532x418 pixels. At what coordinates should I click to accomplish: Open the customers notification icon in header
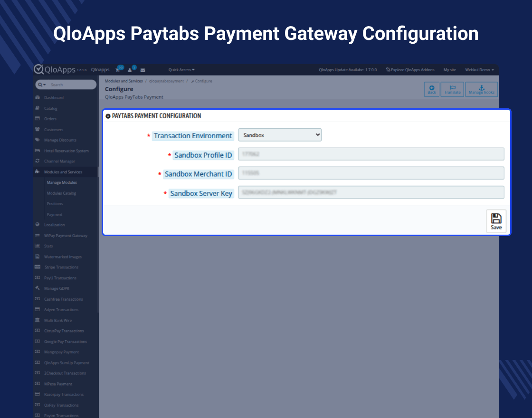coord(131,69)
